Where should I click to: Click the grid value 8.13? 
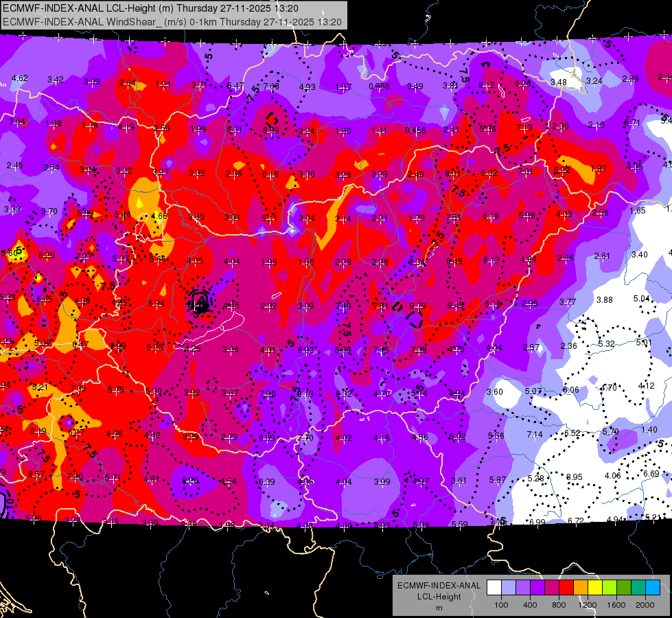pos(305,394)
